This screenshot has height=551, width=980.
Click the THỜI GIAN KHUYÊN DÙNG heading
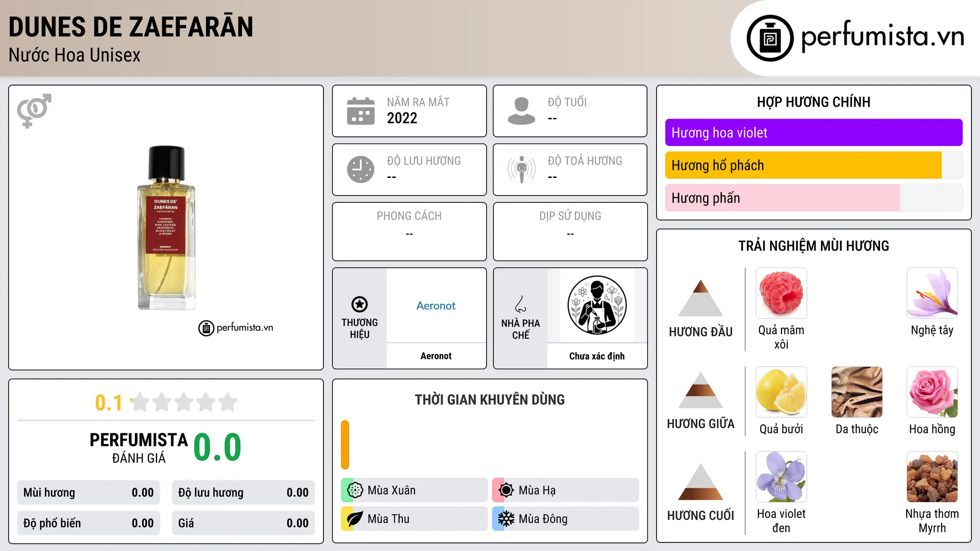tap(490, 400)
